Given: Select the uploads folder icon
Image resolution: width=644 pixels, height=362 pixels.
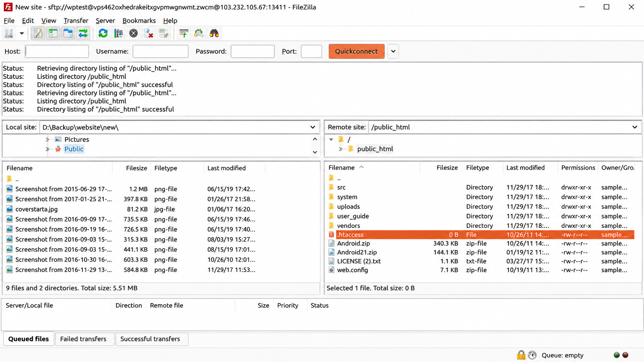Looking at the screenshot, I should click(x=331, y=207).
